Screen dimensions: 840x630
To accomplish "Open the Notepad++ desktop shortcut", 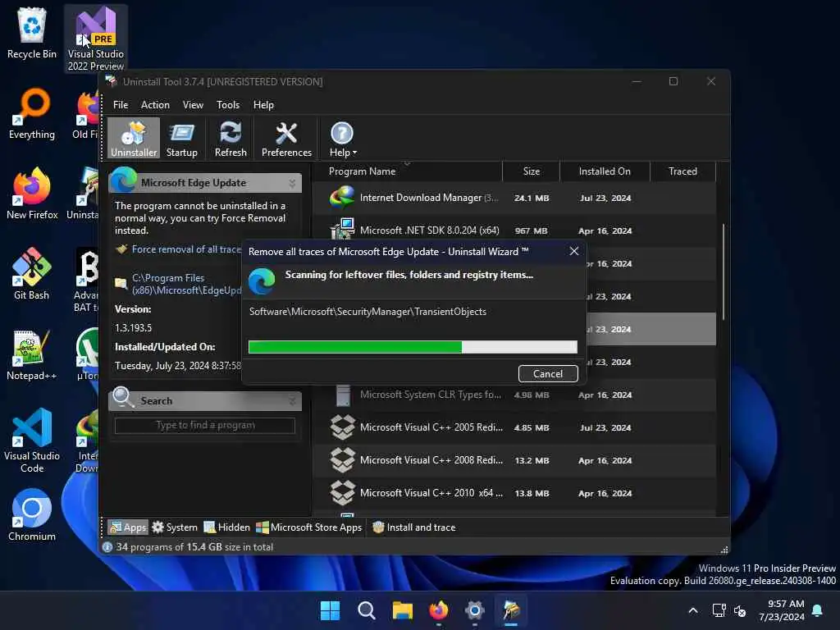I will point(32,354).
